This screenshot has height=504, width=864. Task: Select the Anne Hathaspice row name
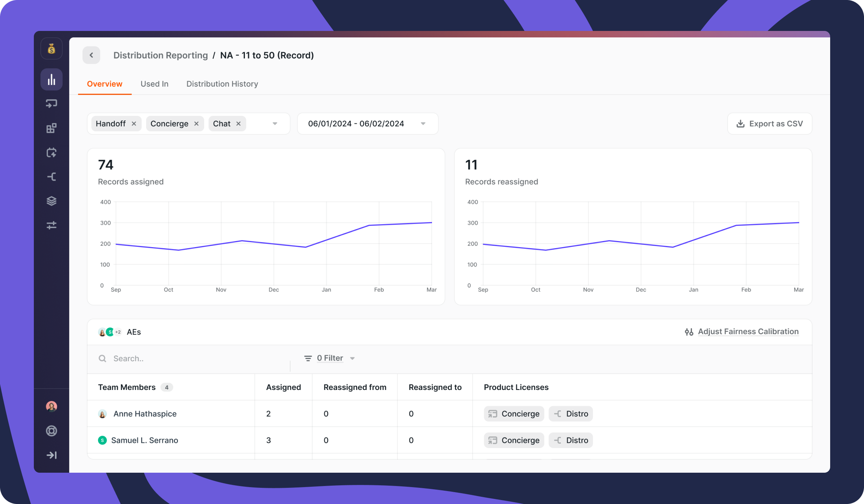[x=145, y=414]
